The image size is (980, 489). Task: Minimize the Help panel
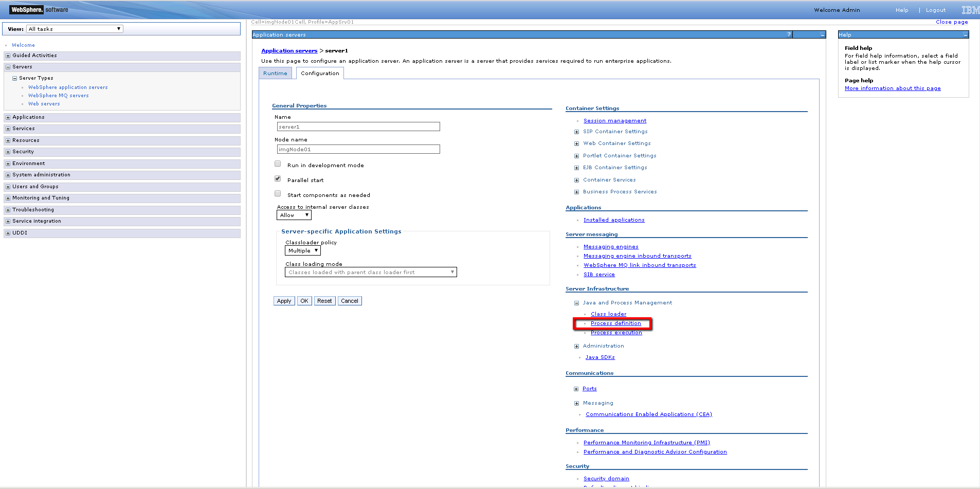click(965, 35)
